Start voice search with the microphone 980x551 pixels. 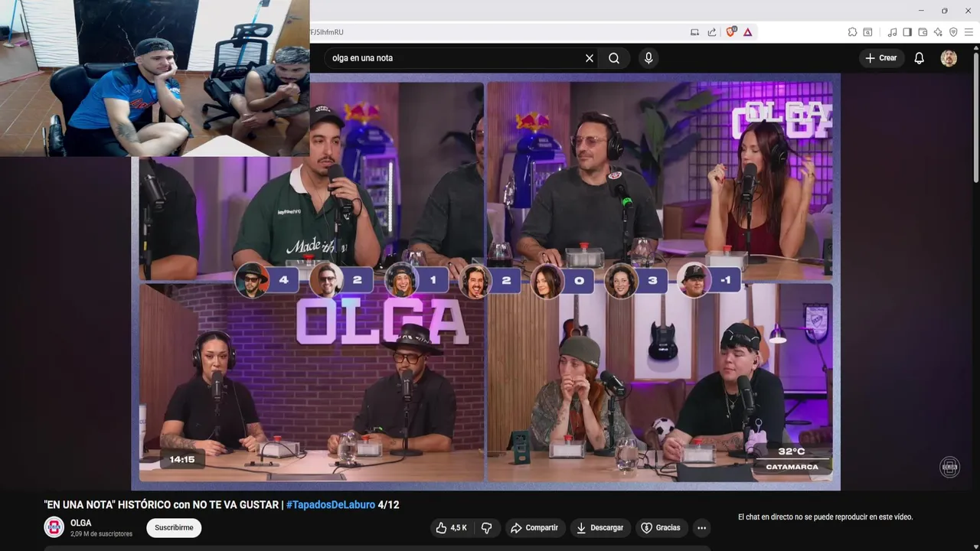[x=648, y=58]
